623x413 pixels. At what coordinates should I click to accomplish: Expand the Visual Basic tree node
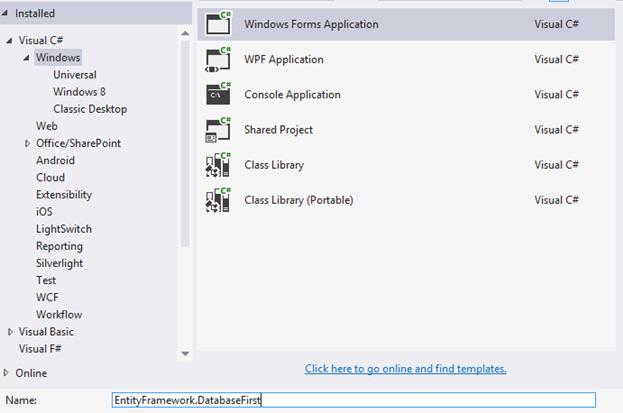click(10, 332)
